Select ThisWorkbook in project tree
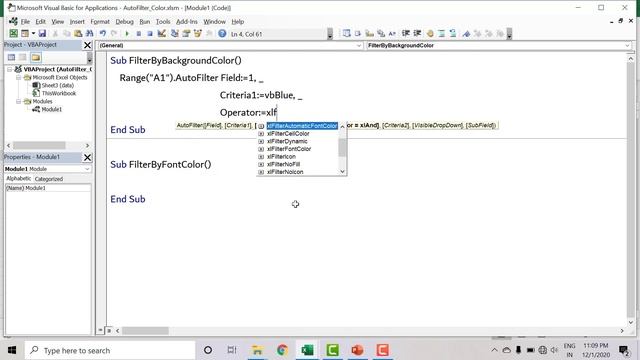This screenshot has height=360, width=640. point(59,93)
